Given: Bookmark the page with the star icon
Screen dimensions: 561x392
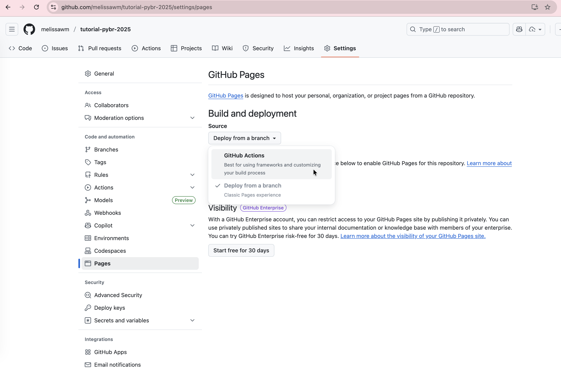Looking at the screenshot, I should [547, 7].
